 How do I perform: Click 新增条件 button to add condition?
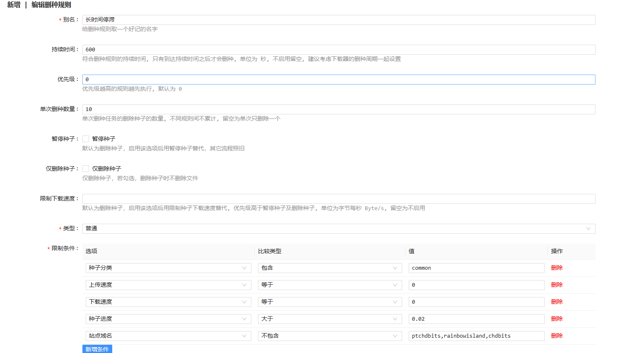pos(97,349)
